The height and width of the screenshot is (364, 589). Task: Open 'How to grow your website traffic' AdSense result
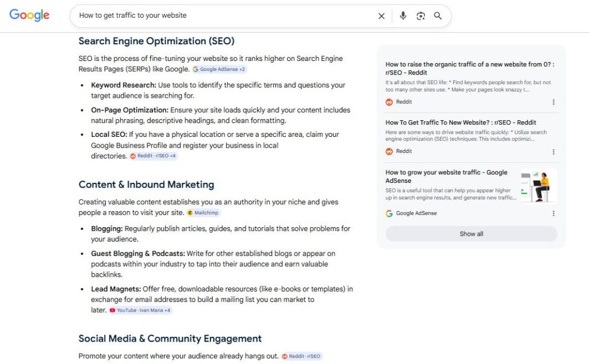pyautogui.click(x=446, y=176)
